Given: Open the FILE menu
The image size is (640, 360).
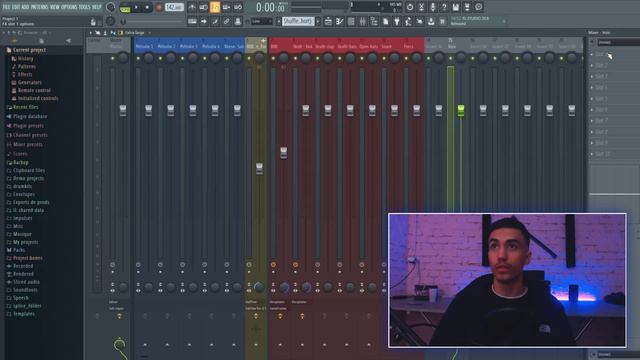Looking at the screenshot, I should [7, 7].
